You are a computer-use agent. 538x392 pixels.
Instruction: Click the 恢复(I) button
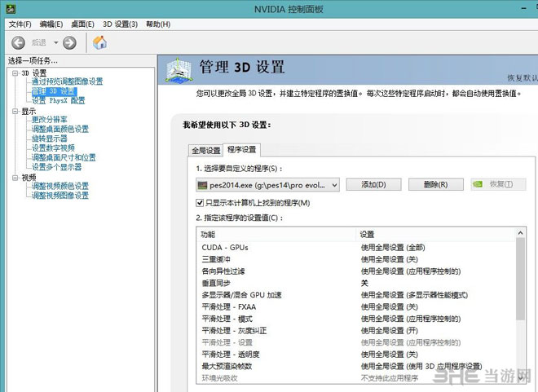click(x=498, y=184)
